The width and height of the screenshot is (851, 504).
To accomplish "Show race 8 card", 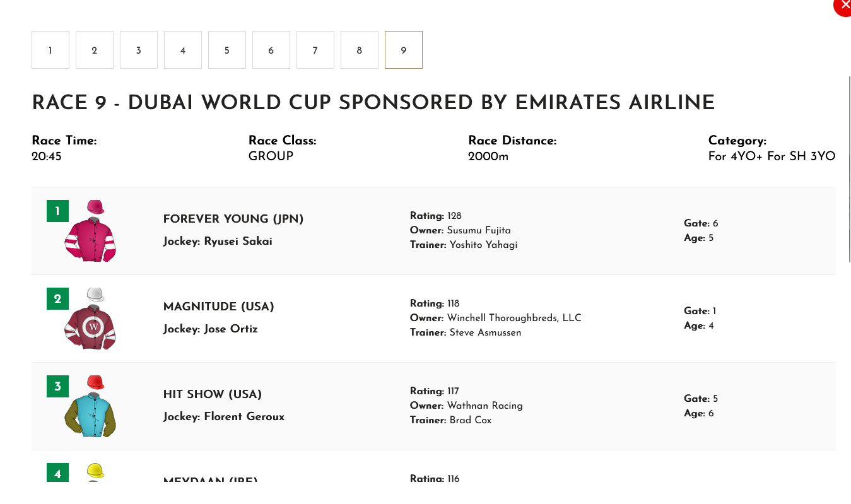I will click(x=360, y=50).
